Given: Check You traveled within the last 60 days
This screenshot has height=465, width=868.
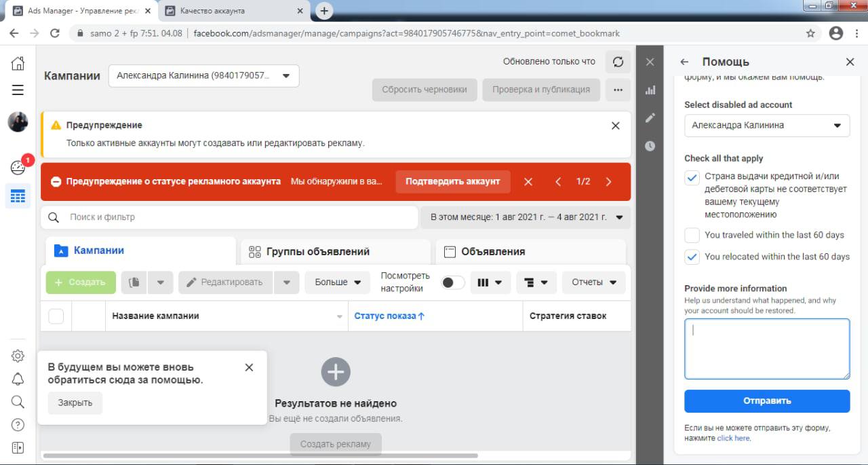Looking at the screenshot, I should tap(692, 236).
